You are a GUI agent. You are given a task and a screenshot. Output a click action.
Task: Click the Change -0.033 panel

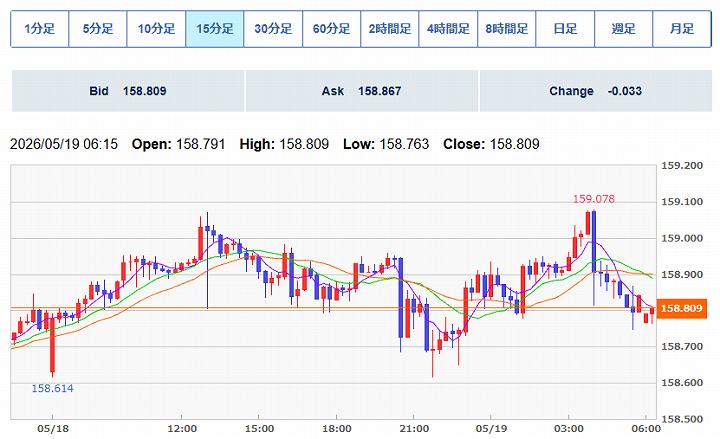(x=596, y=91)
